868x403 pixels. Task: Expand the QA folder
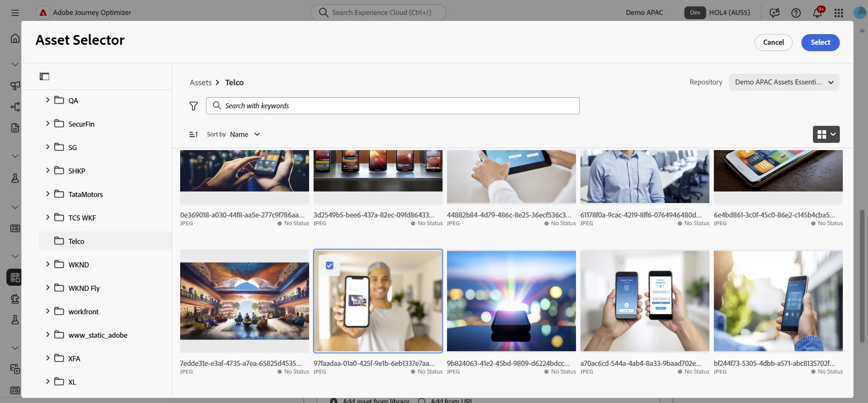(47, 100)
